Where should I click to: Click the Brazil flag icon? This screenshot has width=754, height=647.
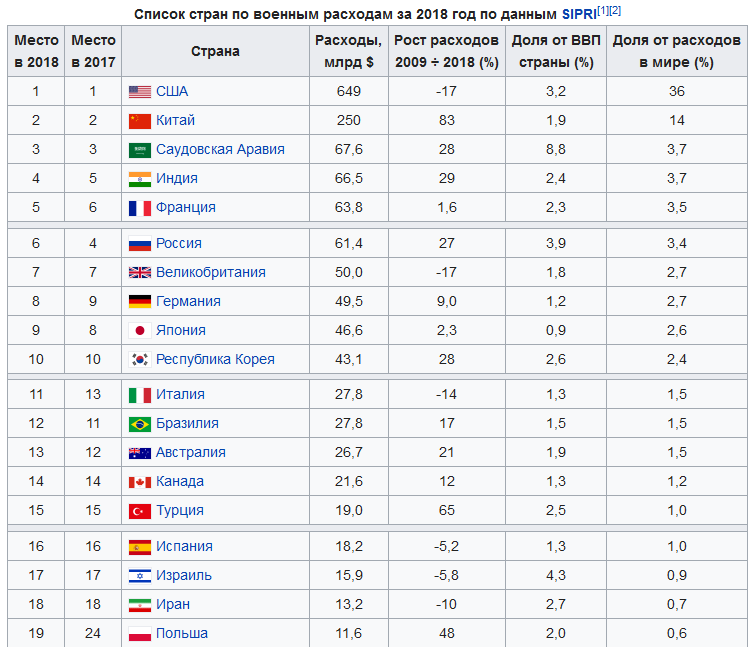click(x=140, y=424)
